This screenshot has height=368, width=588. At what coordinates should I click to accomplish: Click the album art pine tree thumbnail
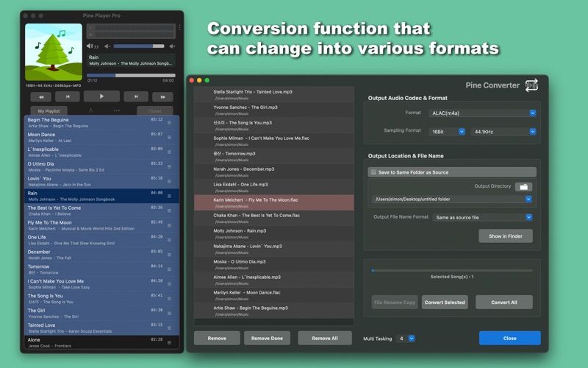coord(54,52)
